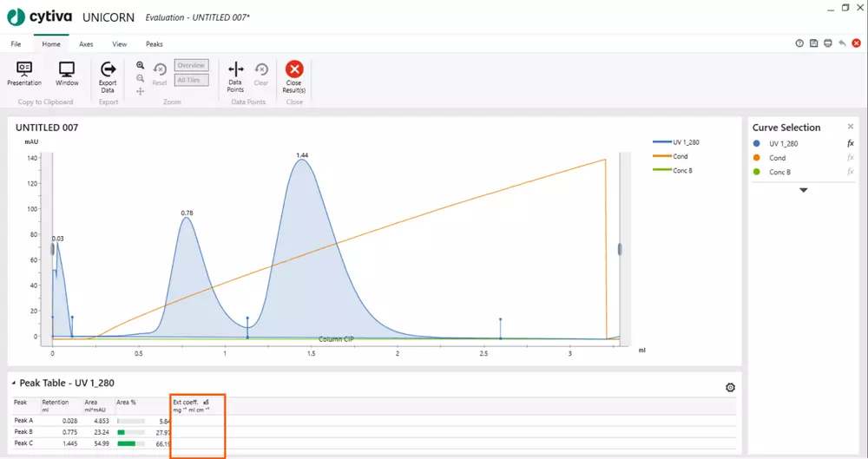Select the zoom in magnifier tool

[140, 65]
